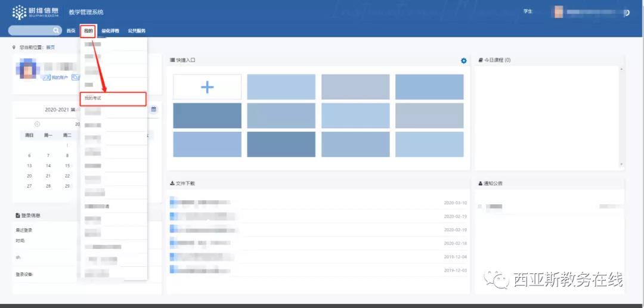644x308 pixels.
Task: Select day 14 in the calendar
Action: click(x=48, y=166)
